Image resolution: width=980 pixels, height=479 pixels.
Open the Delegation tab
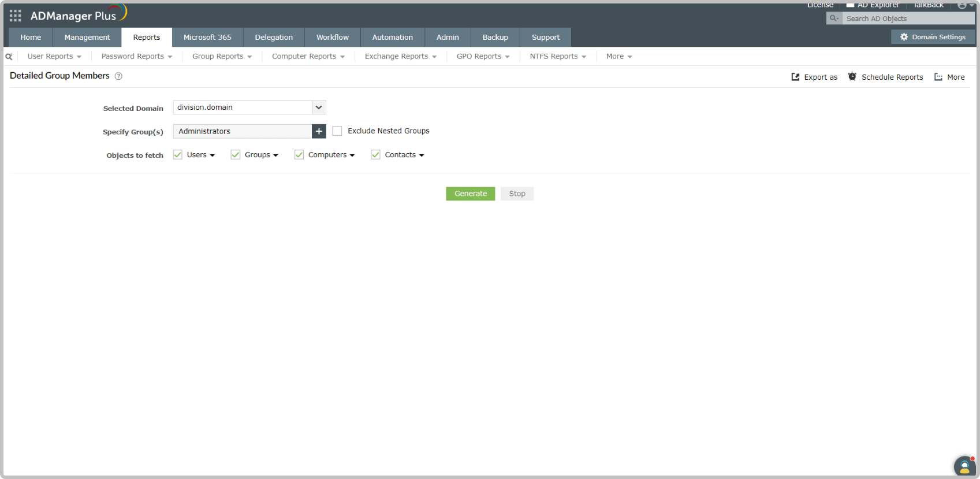click(x=274, y=38)
